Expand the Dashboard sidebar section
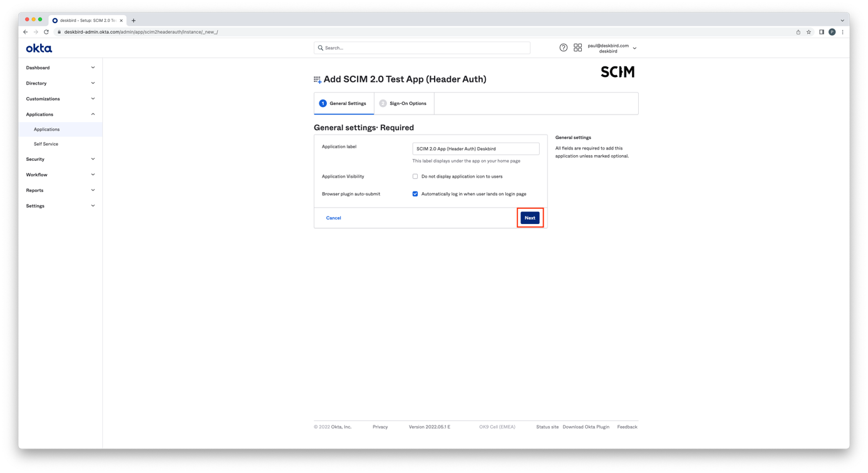The image size is (868, 473). coord(60,68)
